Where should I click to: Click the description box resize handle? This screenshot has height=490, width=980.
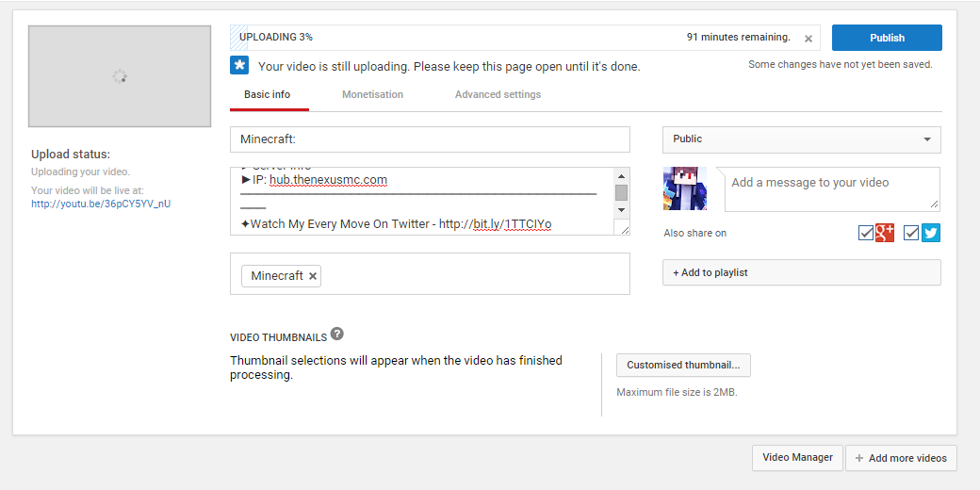tap(625, 230)
